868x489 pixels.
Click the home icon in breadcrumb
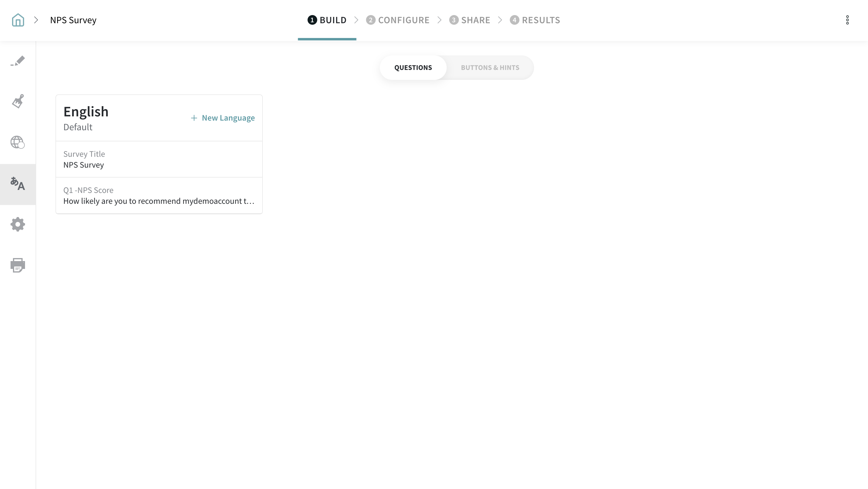18,20
